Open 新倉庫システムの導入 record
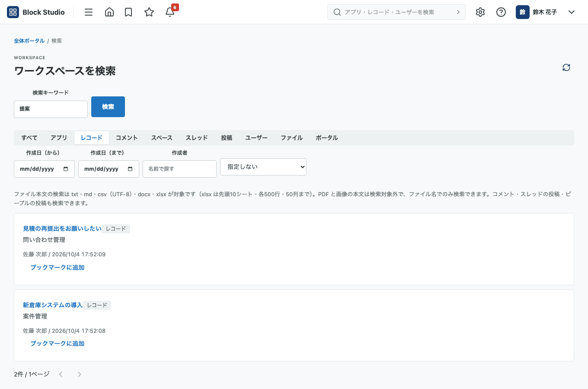This screenshot has width=588, height=389. (x=53, y=305)
